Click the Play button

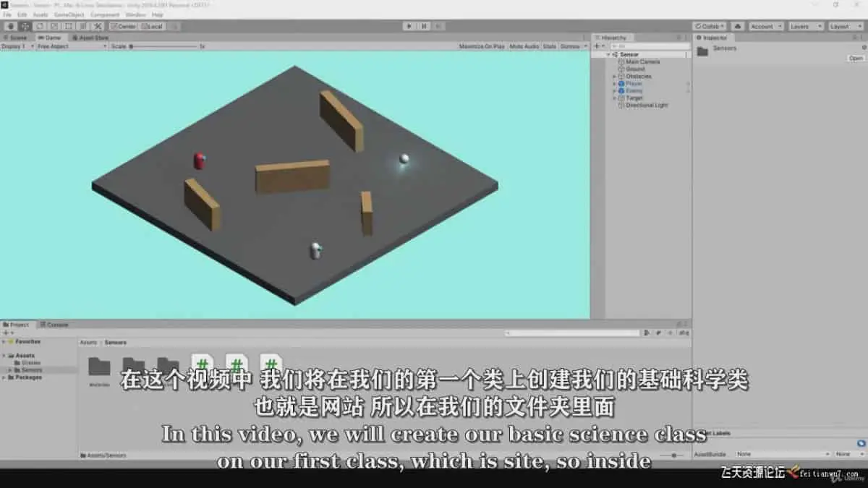pos(409,26)
